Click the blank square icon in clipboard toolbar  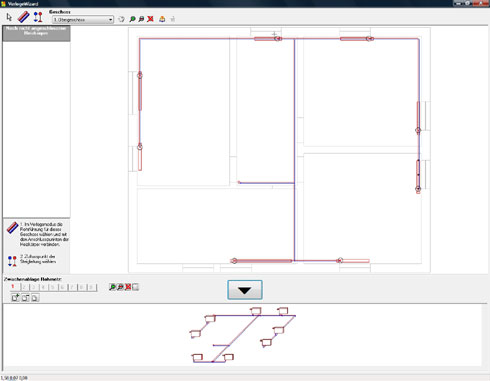pos(136,287)
